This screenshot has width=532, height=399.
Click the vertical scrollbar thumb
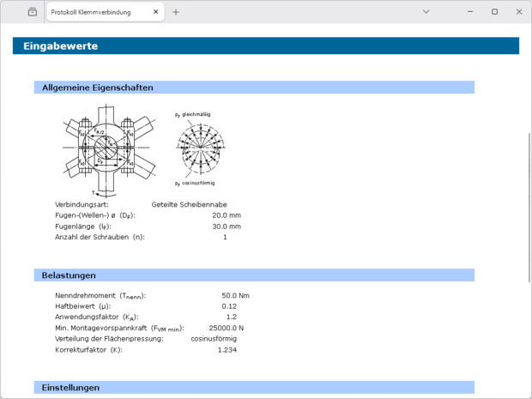528,206
